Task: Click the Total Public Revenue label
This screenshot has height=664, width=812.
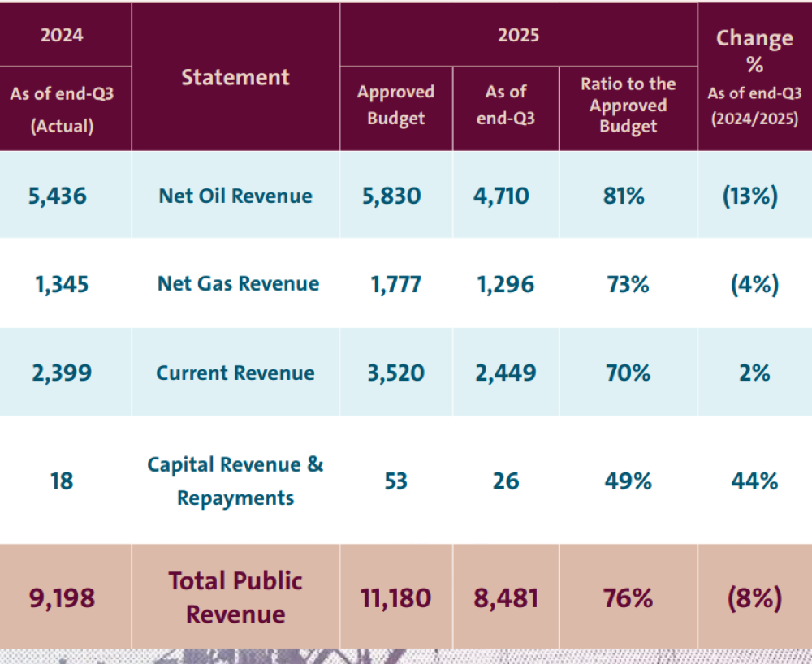Action: pos(235,597)
